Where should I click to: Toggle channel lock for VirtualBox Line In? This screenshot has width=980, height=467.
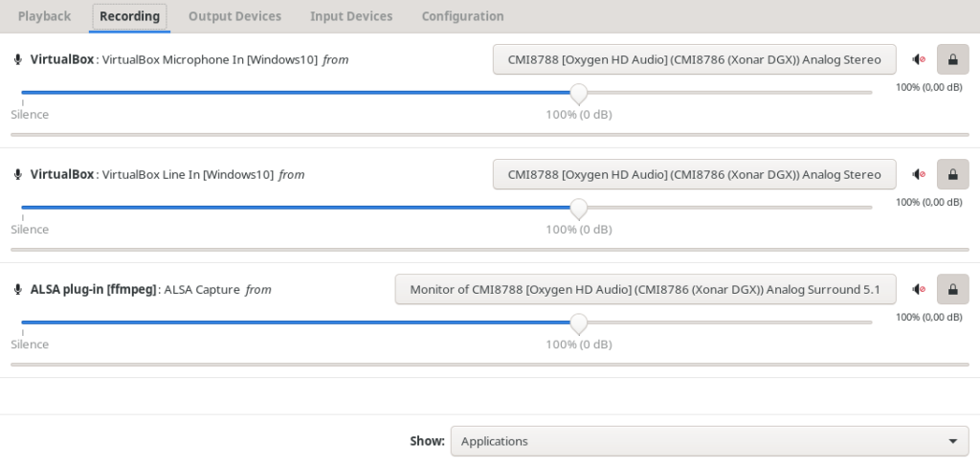tap(951, 174)
